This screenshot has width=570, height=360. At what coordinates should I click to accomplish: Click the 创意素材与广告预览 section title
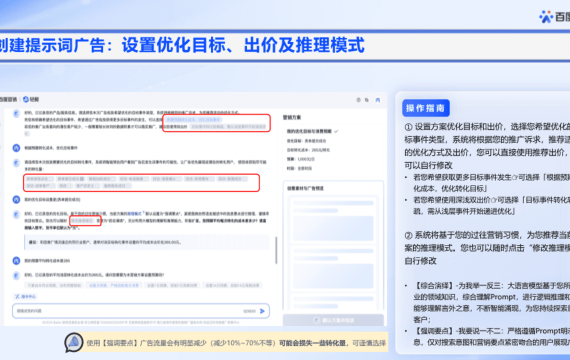(305, 188)
